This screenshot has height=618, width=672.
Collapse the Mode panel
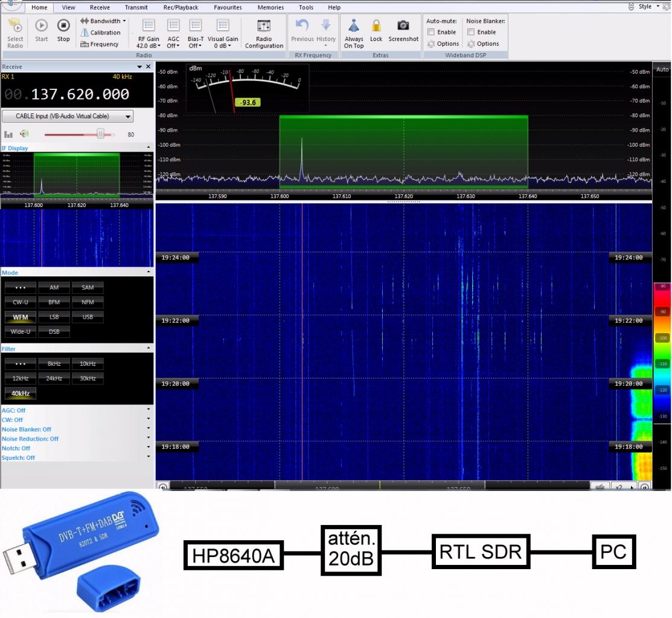point(149,272)
